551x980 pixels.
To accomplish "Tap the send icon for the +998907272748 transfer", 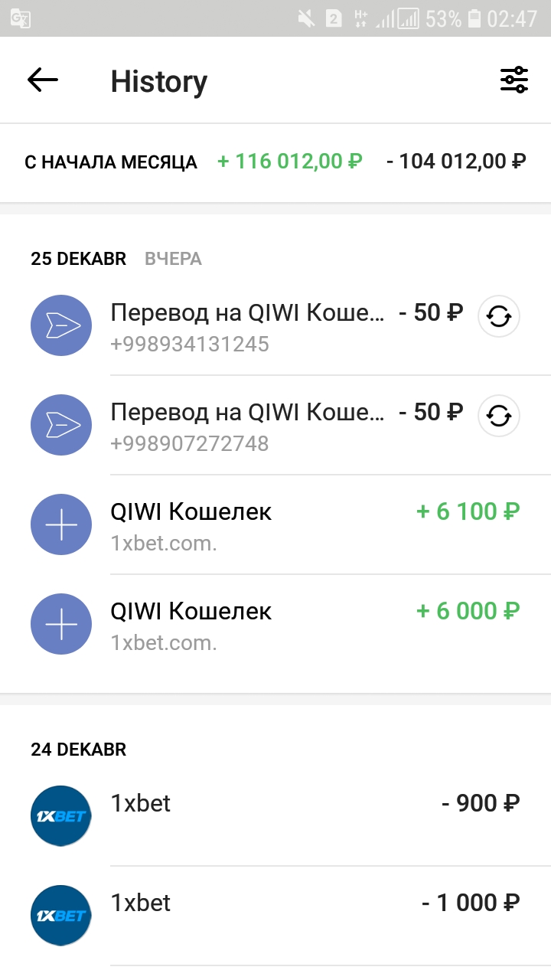I will [x=61, y=425].
